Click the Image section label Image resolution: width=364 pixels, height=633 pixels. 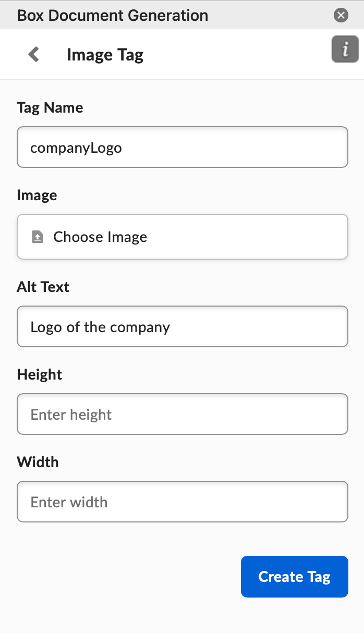pyautogui.click(x=37, y=196)
